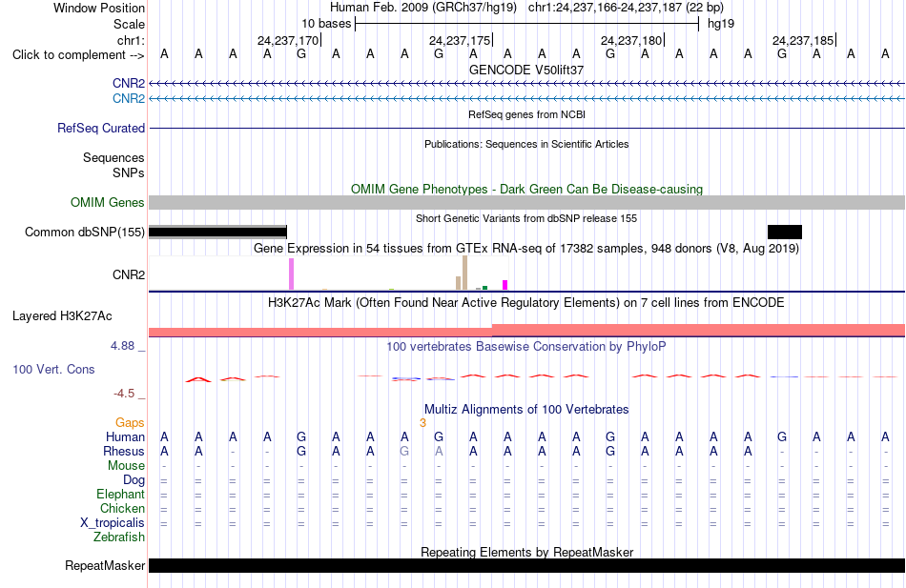Click the RefSeq Curated intron line

coord(527,129)
